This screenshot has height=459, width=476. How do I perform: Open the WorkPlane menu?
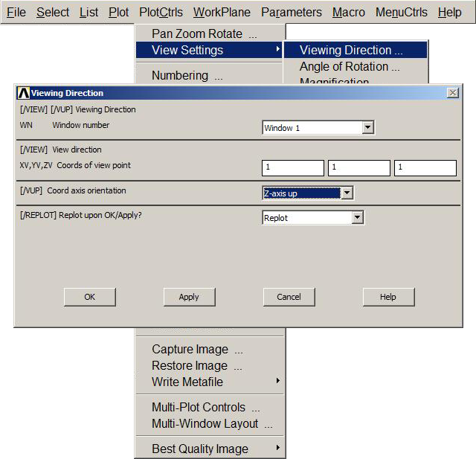tap(222, 12)
